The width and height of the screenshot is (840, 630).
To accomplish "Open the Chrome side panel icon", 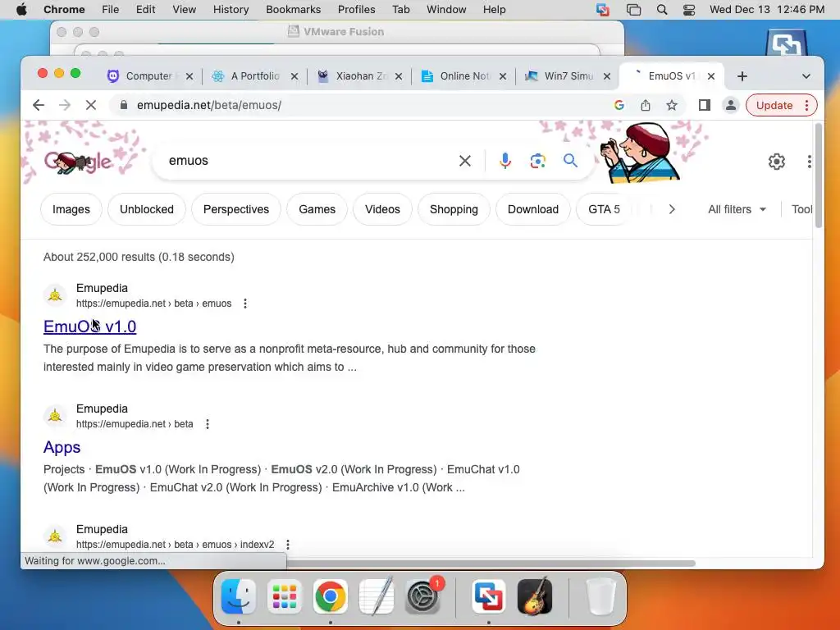I will click(705, 105).
